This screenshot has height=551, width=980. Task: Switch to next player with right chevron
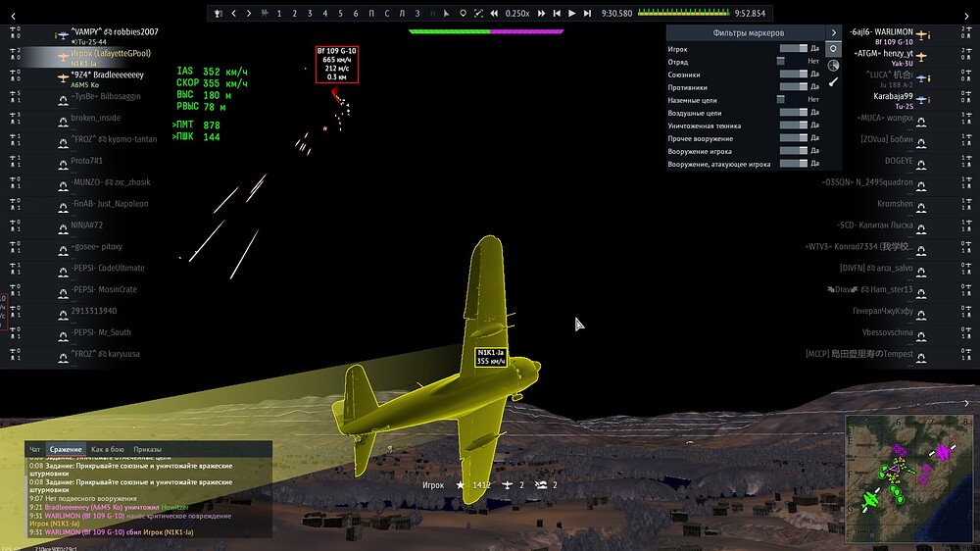[249, 13]
